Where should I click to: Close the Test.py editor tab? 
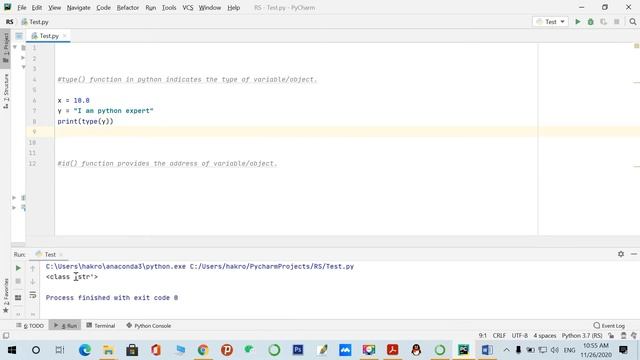(x=64, y=36)
